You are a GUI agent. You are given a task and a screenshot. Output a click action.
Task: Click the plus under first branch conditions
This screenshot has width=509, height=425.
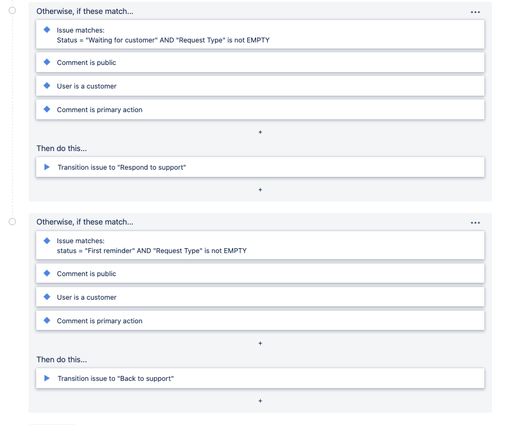(x=260, y=132)
